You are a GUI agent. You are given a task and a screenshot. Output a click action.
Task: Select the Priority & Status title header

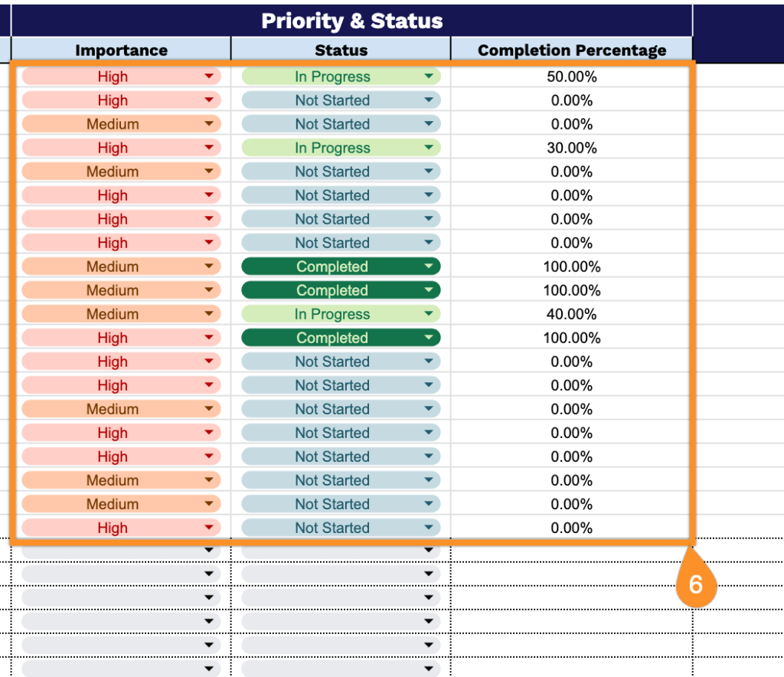tap(352, 21)
